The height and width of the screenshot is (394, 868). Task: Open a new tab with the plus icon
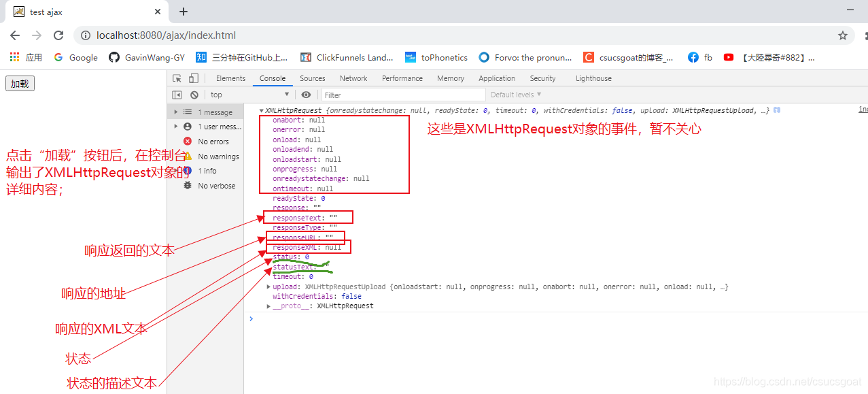point(184,12)
